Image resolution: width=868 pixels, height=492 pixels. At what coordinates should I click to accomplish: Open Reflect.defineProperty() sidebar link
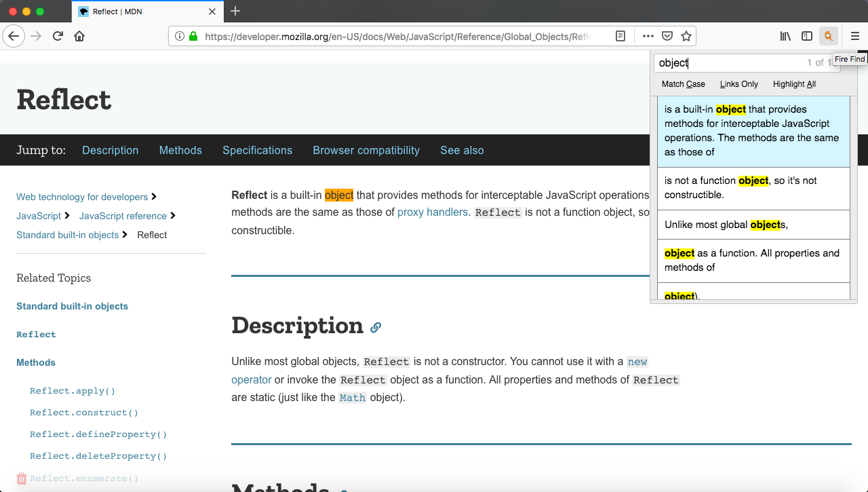click(x=98, y=434)
